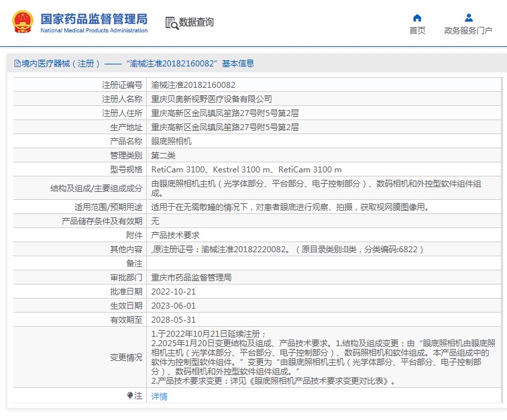Select 适用范围 intended use text
507x420 pixels.
click(290, 207)
